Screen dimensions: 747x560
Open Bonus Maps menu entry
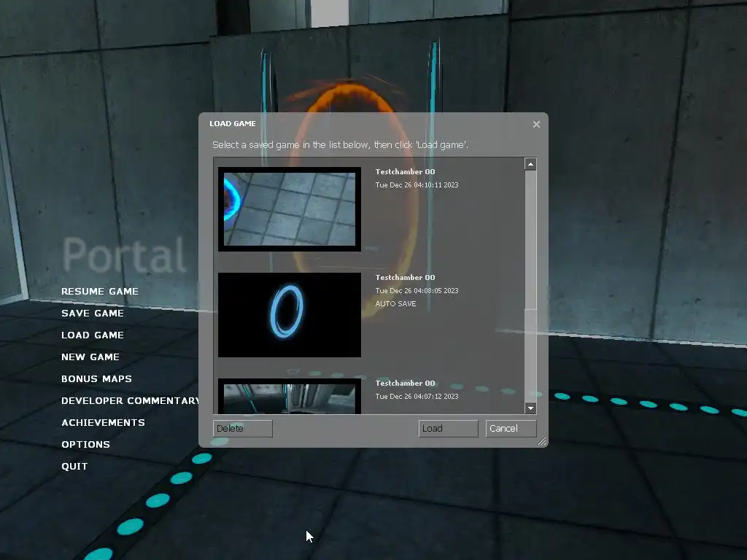pyautogui.click(x=96, y=379)
